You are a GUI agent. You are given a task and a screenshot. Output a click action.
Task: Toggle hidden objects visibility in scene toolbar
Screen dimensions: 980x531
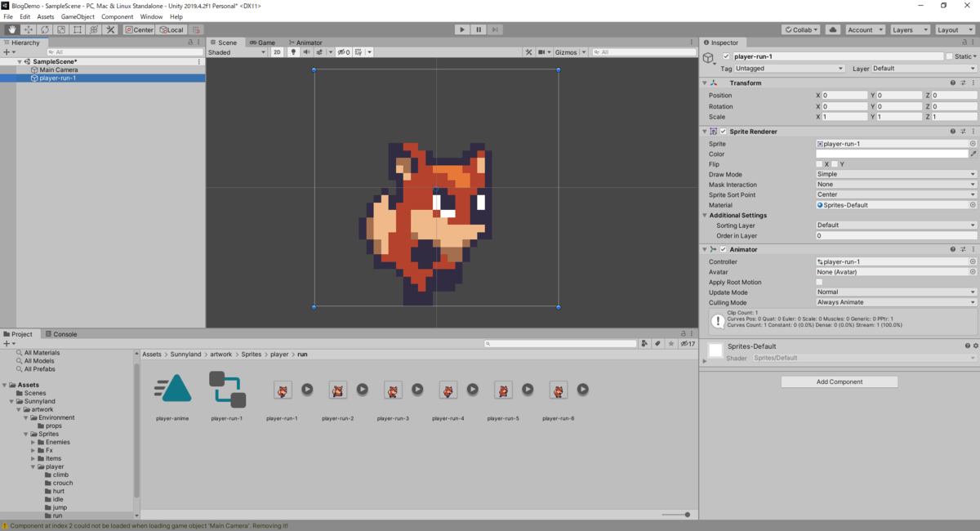tap(344, 52)
